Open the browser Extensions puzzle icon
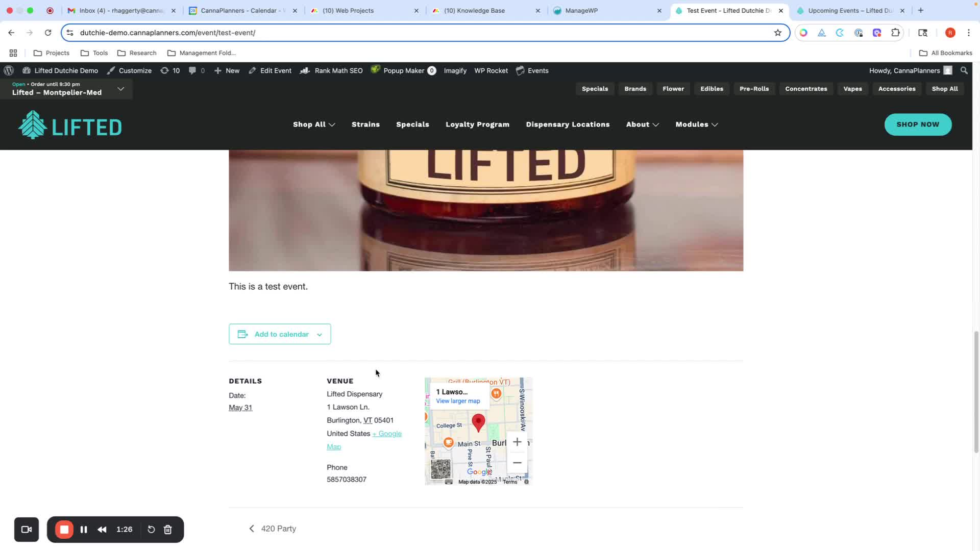The height and width of the screenshot is (551, 980). click(895, 33)
